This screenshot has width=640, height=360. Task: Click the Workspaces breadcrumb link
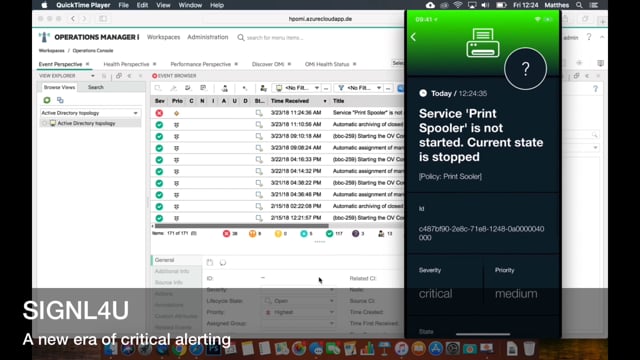[x=51, y=51]
